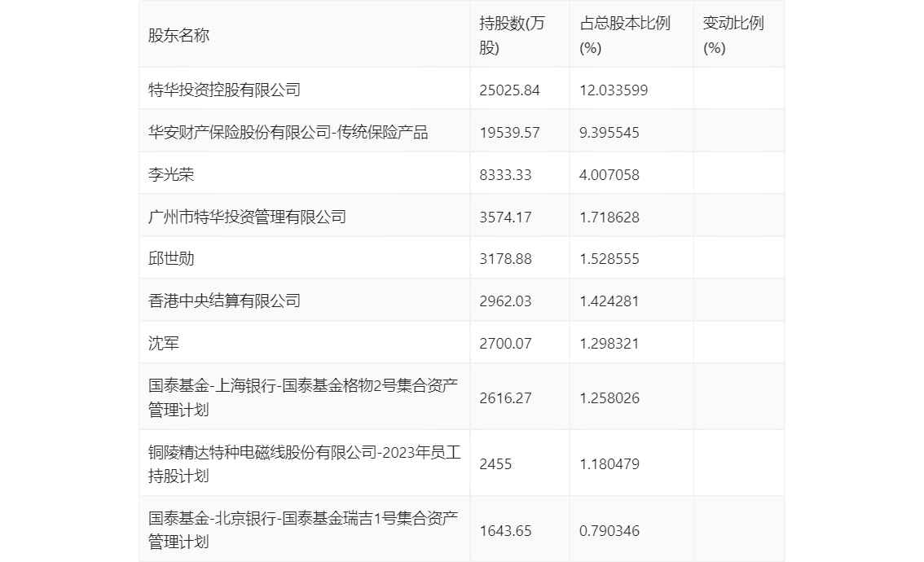Select 广州市特华投资管理有限公司 cell
924x562 pixels.
[247, 217]
